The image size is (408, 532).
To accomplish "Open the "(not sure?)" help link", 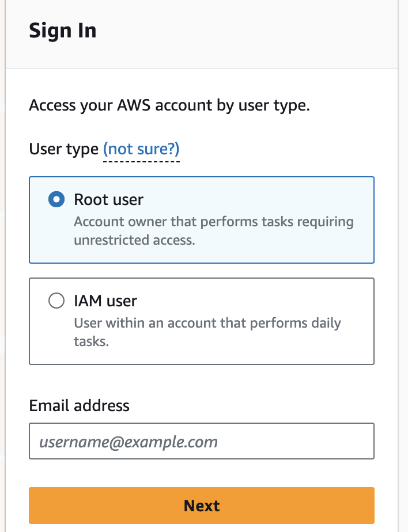I will pos(141,150).
